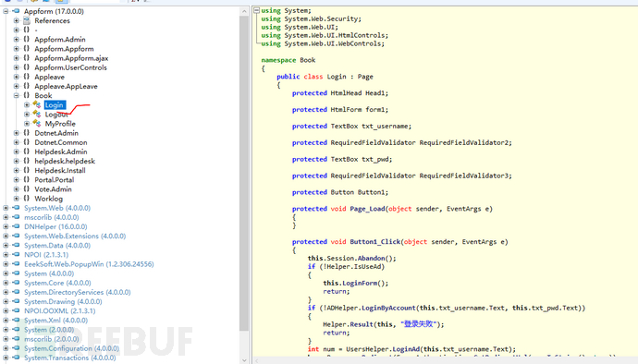Select the Dotnet.Common namespace
The image size is (638, 364).
point(61,142)
